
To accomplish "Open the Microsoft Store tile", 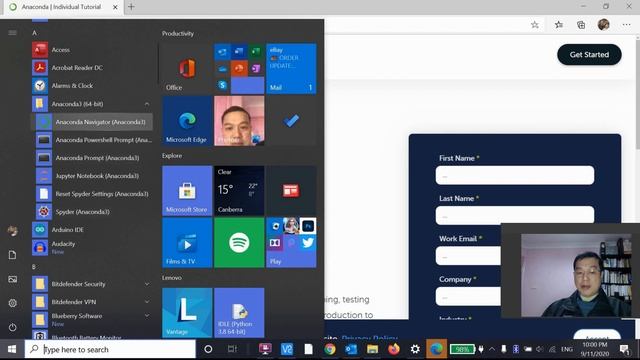I will [187, 191].
